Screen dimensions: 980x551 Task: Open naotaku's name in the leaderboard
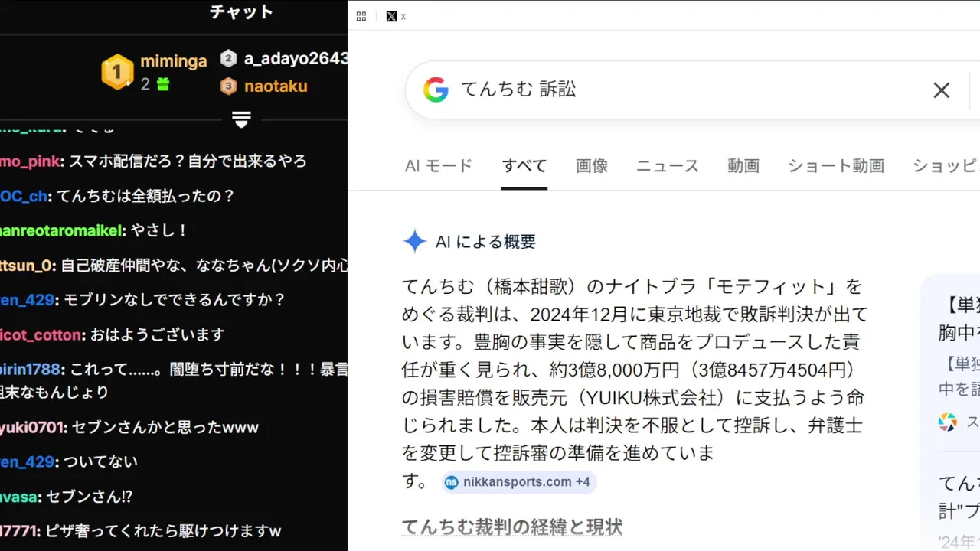[x=276, y=86]
